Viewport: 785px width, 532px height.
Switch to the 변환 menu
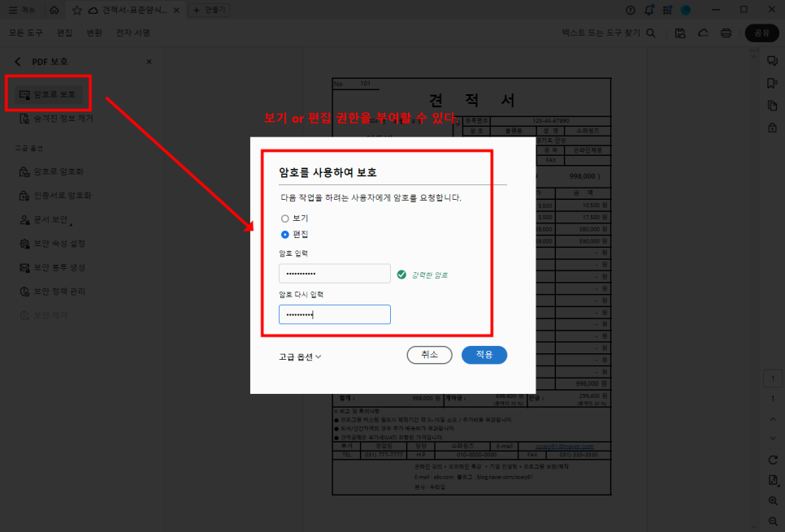pos(94,32)
